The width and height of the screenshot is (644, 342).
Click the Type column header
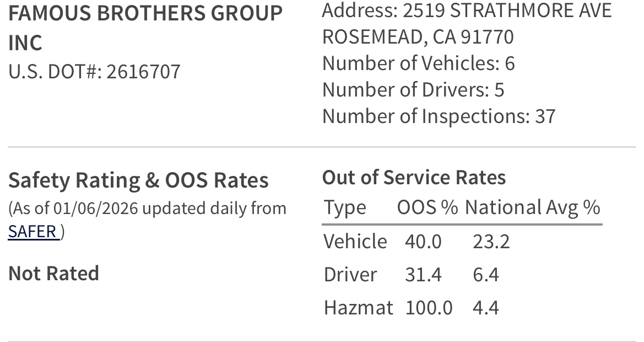(345, 207)
